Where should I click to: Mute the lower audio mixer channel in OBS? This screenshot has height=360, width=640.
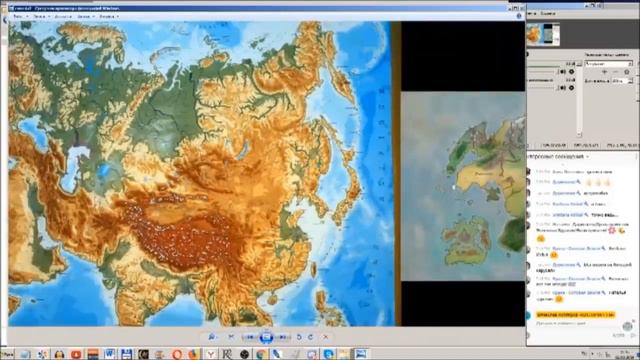coord(563,88)
